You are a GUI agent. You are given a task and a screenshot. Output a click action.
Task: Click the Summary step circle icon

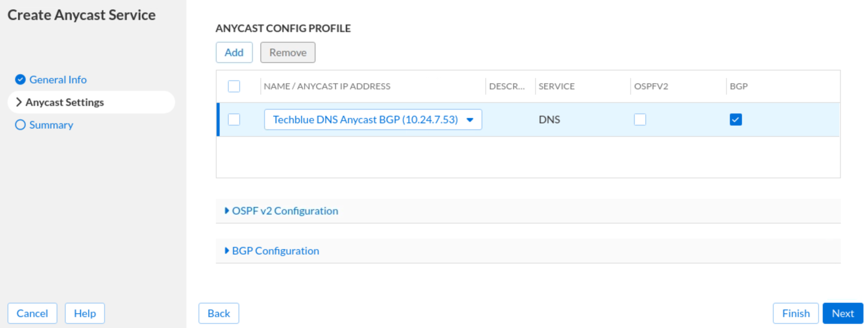coord(20,125)
